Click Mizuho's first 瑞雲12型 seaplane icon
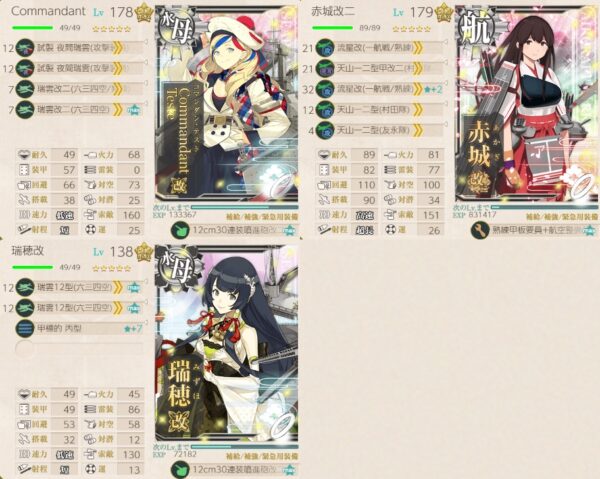Image resolution: width=600 pixels, height=479 pixels. point(25,287)
